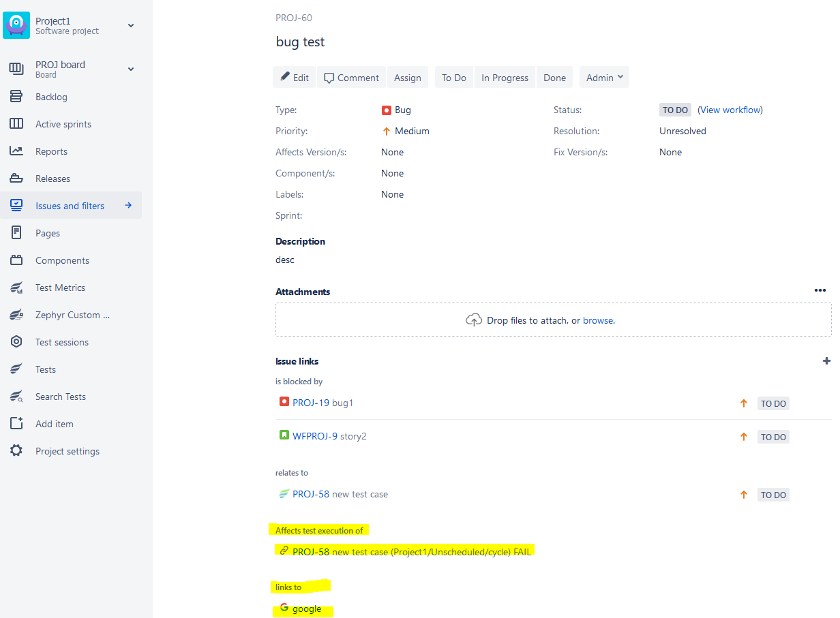Expand the Project1 project switcher chevron
The width and height of the screenshot is (840, 618).
click(131, 26)
